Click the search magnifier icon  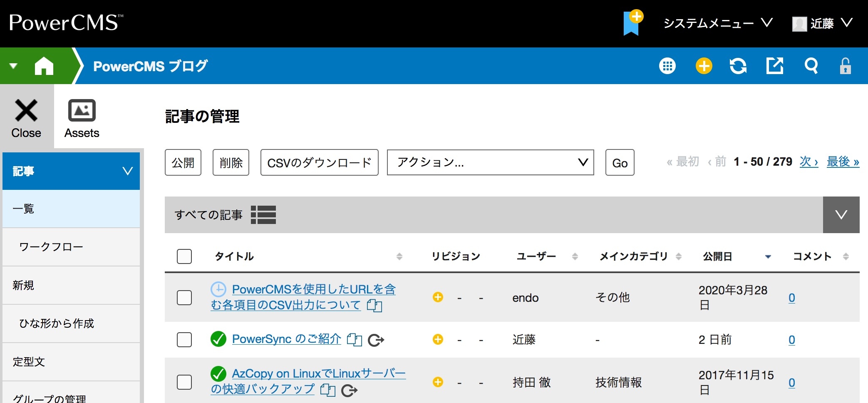[811, 66]
